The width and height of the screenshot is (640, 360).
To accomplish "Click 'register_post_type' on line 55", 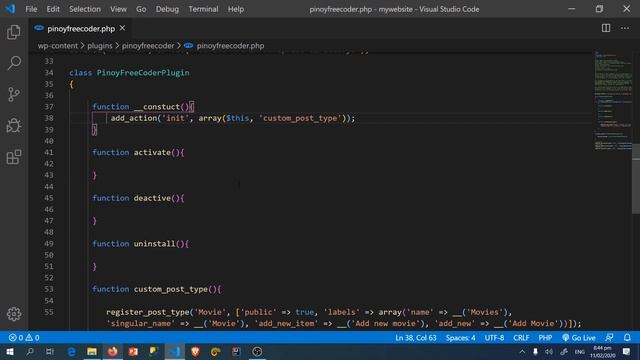I will click(x=148, y=312).
